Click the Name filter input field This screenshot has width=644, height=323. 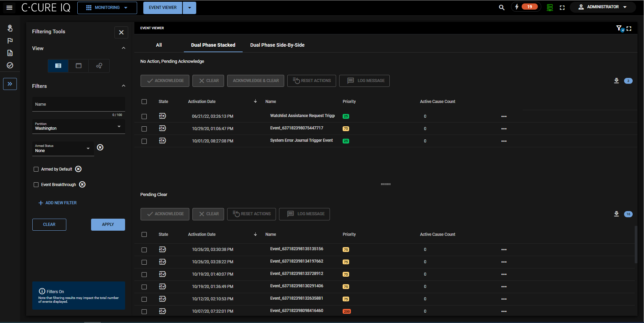coord(78,104)
